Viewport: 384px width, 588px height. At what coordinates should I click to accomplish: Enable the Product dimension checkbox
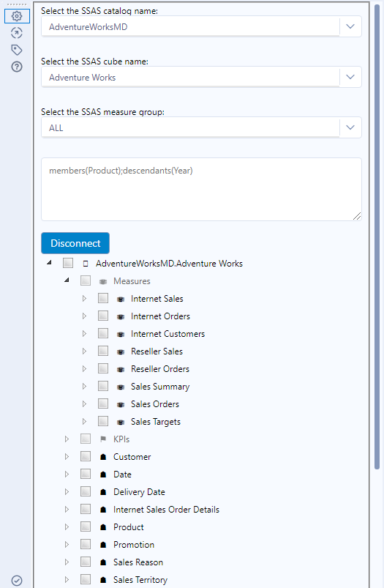pyautogui.click(x=86, y=526)
